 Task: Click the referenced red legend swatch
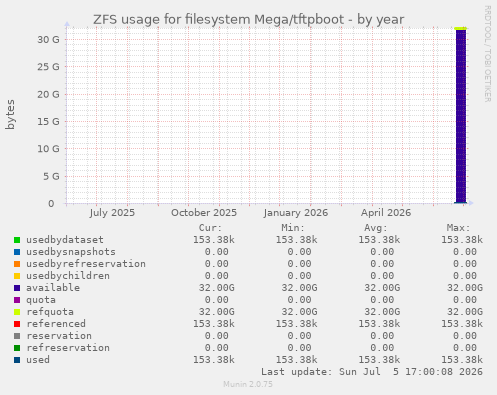pyautogui.click(x=17, y=324)
